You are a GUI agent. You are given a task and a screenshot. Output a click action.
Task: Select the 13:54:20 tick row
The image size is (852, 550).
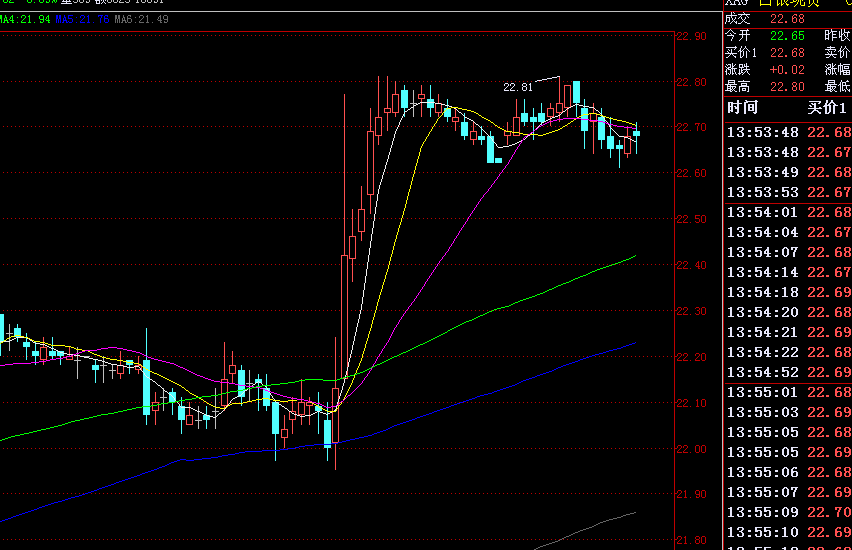point(788,312)
